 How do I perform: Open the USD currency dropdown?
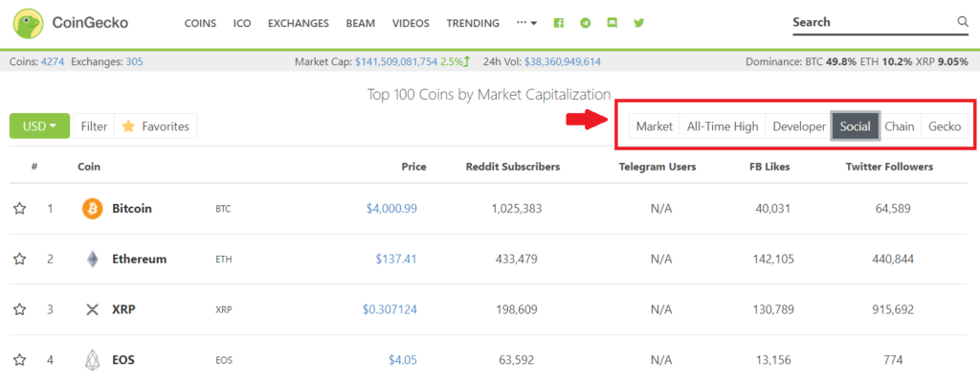click(39, 126)
